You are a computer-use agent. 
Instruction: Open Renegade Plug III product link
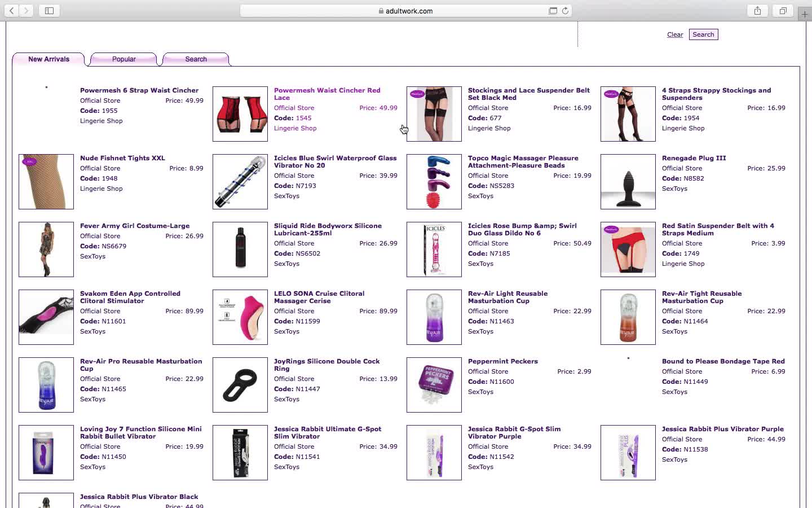coord(694,158)
